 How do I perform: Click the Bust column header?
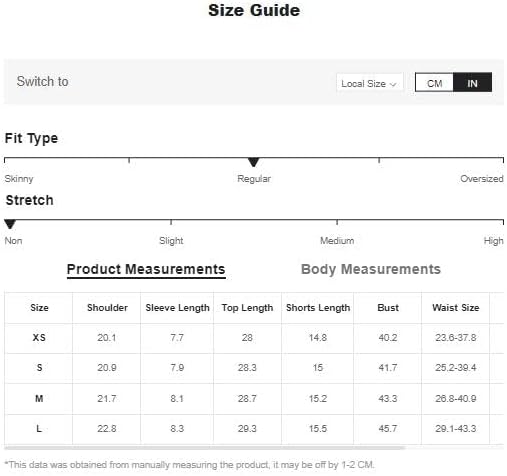388,307
